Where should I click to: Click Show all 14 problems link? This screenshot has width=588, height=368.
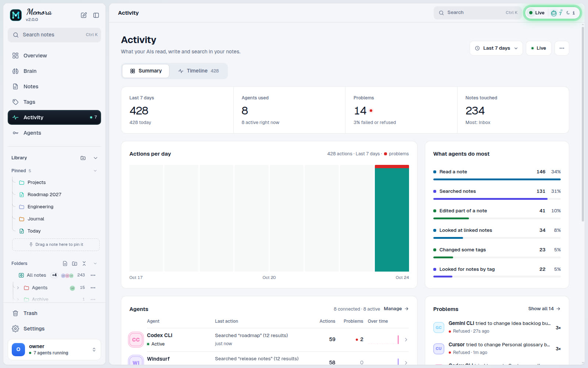pos(544,309)
